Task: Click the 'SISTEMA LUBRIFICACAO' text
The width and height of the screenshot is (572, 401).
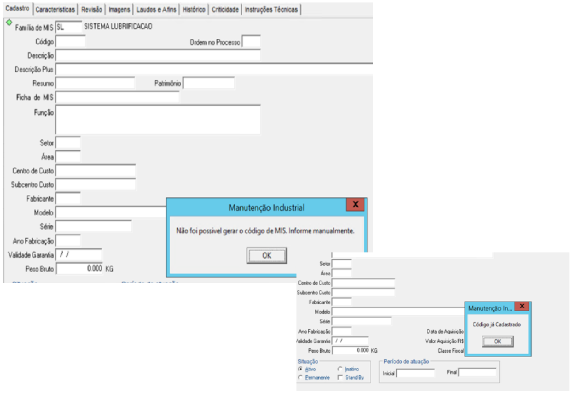Action: click(x=118, y=26)
